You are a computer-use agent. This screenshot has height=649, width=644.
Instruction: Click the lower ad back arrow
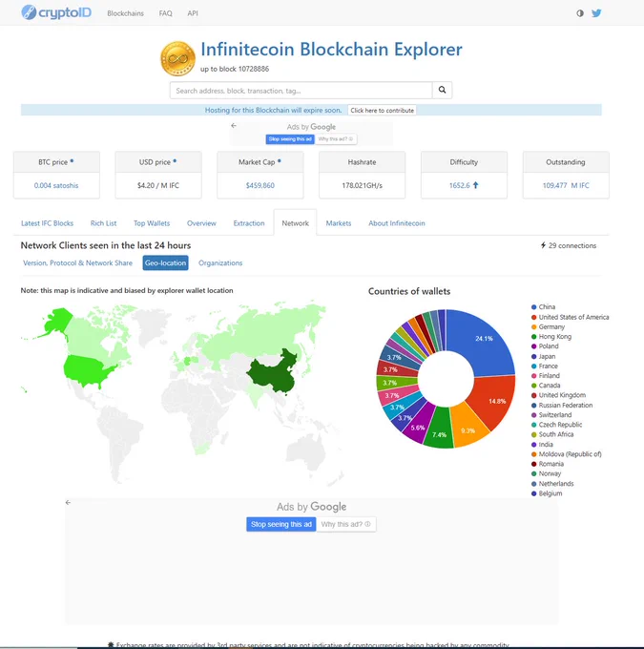click(68, 502)
